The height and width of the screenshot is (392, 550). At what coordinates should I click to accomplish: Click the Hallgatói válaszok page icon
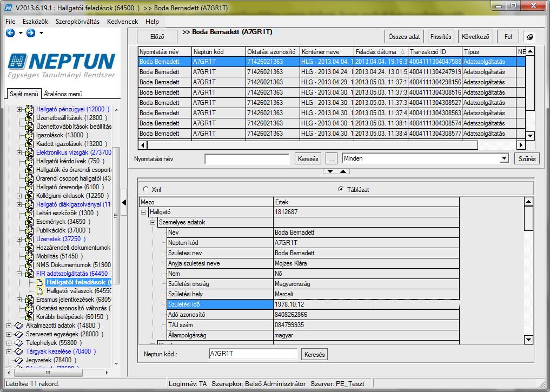(x=40, y=291)
